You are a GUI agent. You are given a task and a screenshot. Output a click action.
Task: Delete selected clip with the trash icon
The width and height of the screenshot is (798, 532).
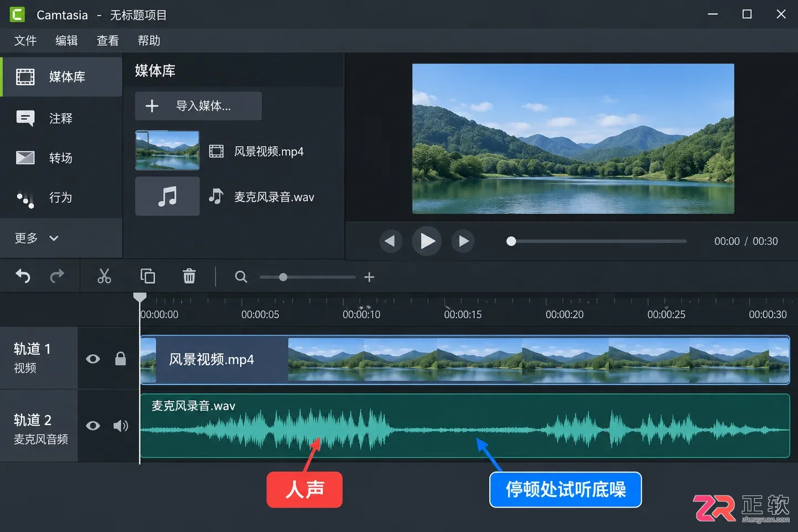pyautogui.click(x=189, y=276)
